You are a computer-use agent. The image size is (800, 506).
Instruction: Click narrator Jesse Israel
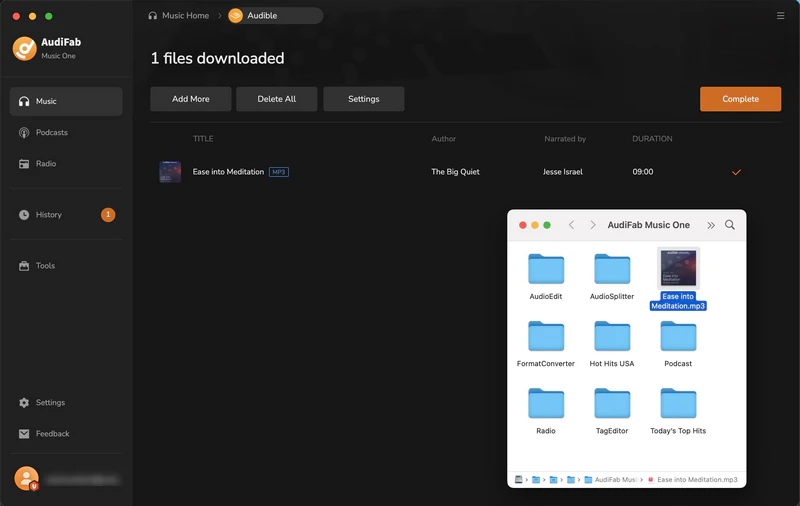click(563, 172)
